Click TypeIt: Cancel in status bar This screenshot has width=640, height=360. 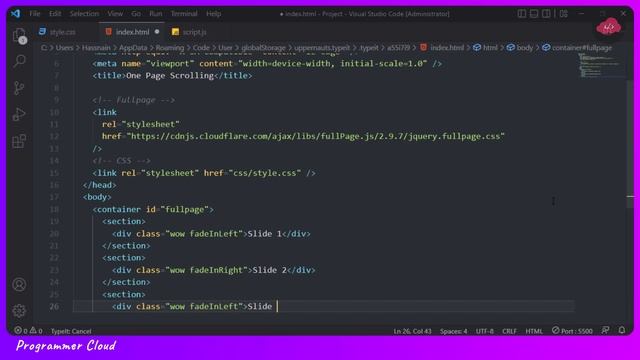[x=71, y=331]
